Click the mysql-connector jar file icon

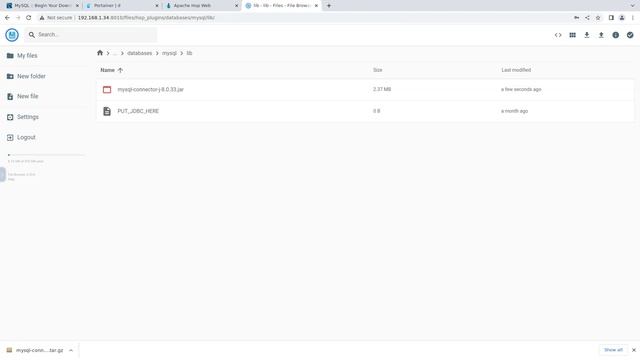[x=107, y=89]
